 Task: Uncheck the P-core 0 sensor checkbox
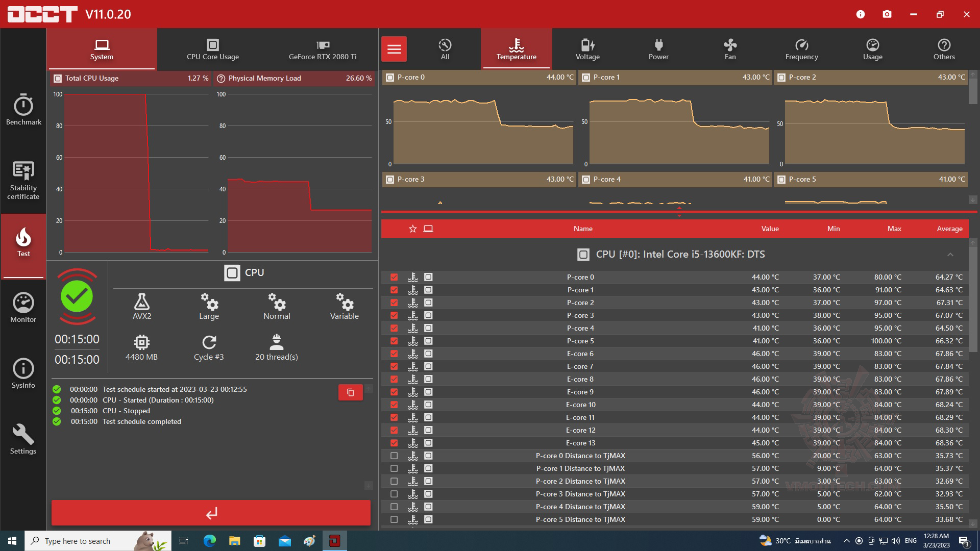pos(394,277)
